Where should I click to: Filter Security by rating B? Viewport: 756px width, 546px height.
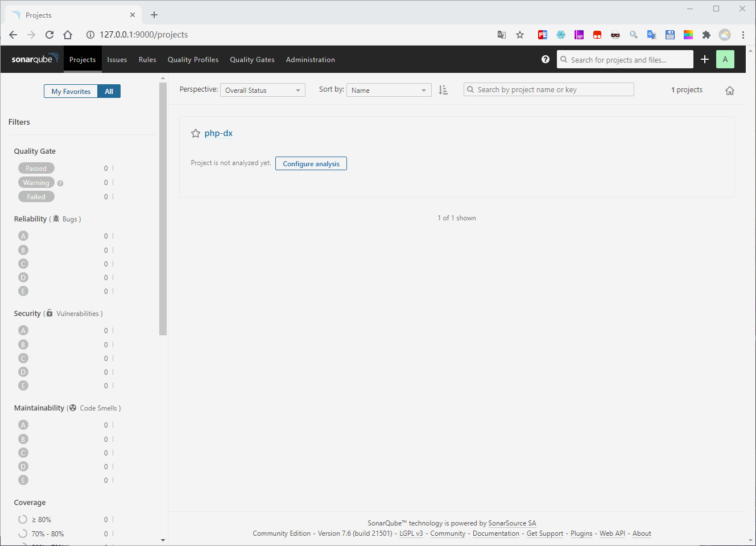click(x=23, y=344)
